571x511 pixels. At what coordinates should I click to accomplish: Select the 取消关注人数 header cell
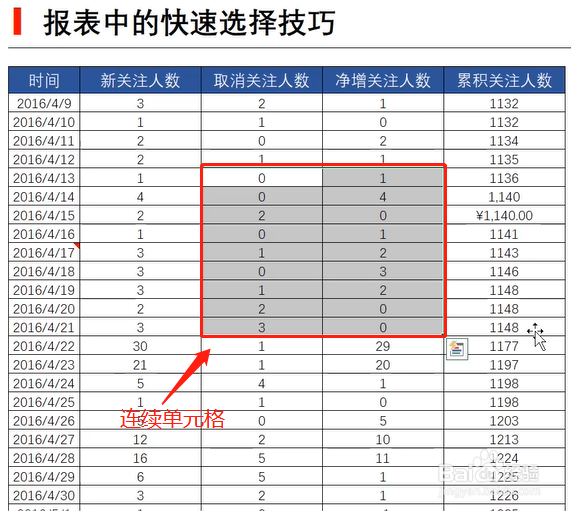point(261,80)
